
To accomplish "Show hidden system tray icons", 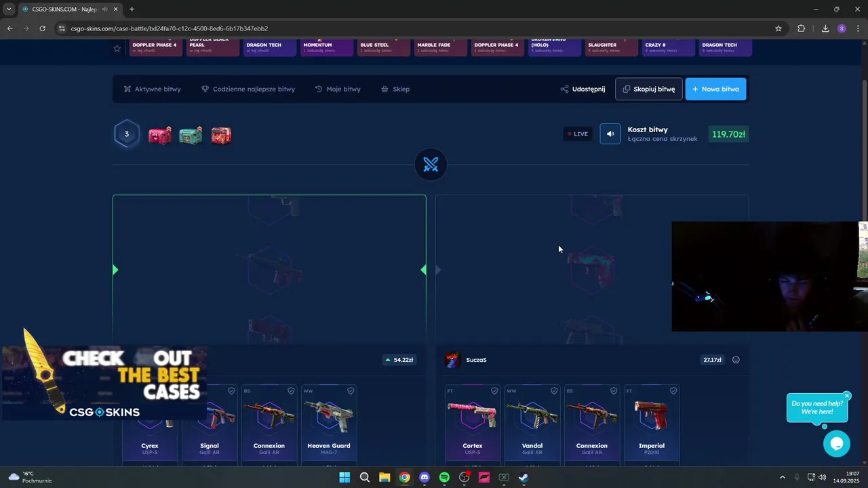I will pos(782,477).
